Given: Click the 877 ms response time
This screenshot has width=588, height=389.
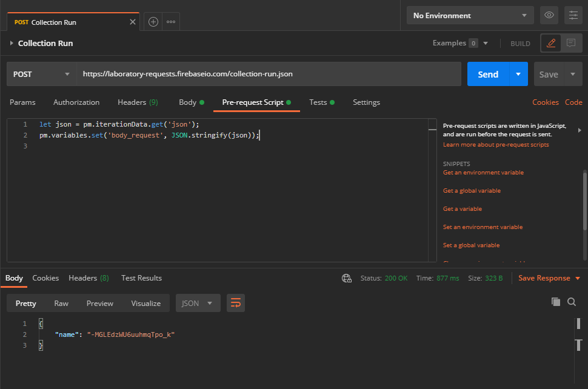Looking at the screenshot, I should (448, 278).
